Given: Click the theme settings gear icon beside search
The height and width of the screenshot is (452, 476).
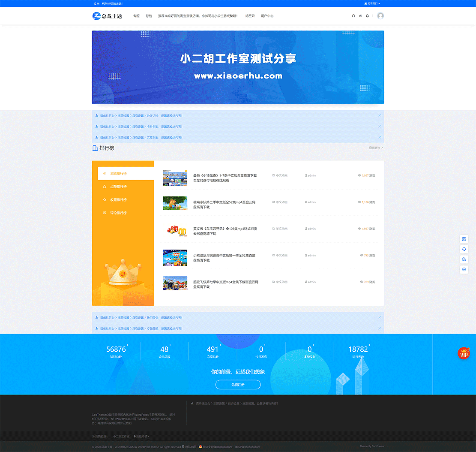Looking at the screenshot, I should (360, 16).
